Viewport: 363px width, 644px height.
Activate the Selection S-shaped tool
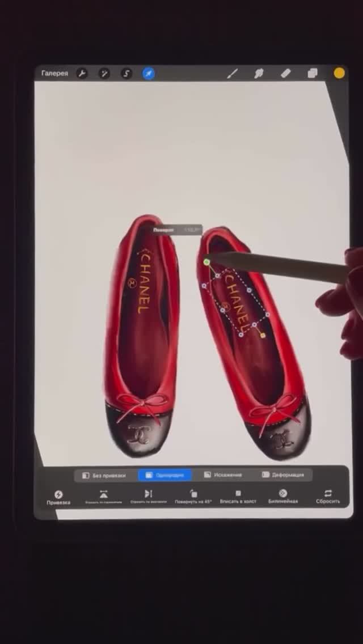[126, 74]
